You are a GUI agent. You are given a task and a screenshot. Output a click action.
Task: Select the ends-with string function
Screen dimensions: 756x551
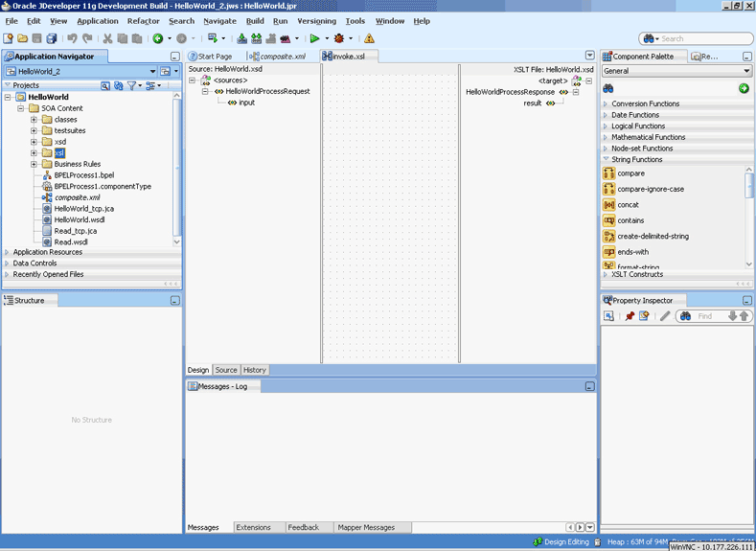626,252
